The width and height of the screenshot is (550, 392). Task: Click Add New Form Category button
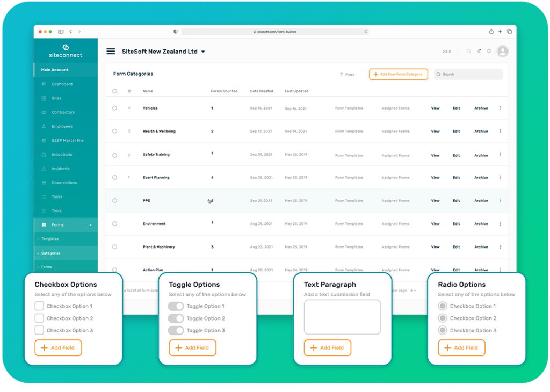pyautogui.click(x=399, y=74)
